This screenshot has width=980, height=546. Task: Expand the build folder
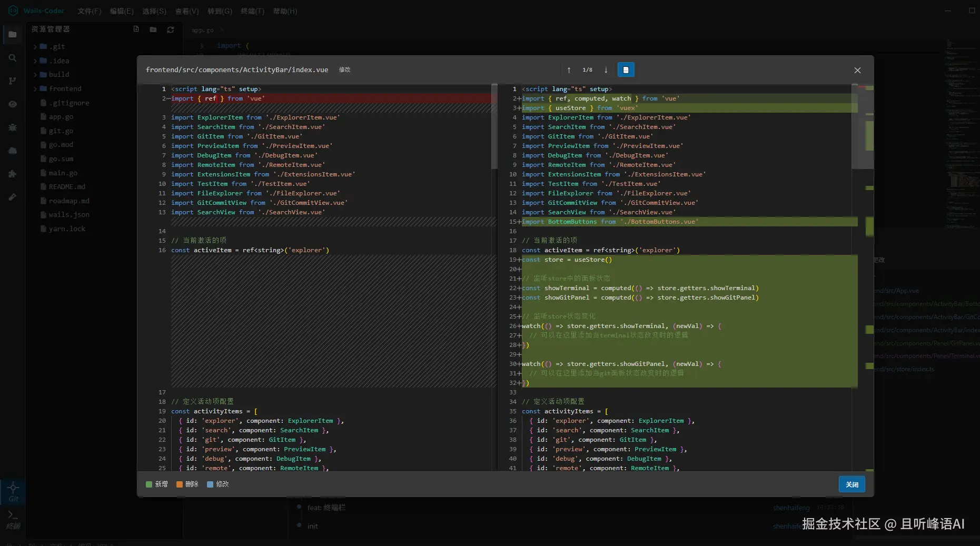tap(35, 75)
